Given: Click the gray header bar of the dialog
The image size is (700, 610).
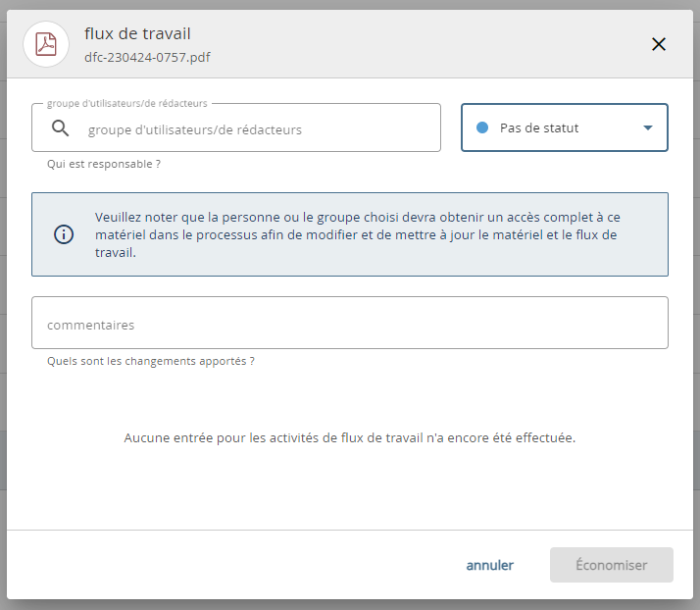Looking at the screenshot, I should coord(392,44).
